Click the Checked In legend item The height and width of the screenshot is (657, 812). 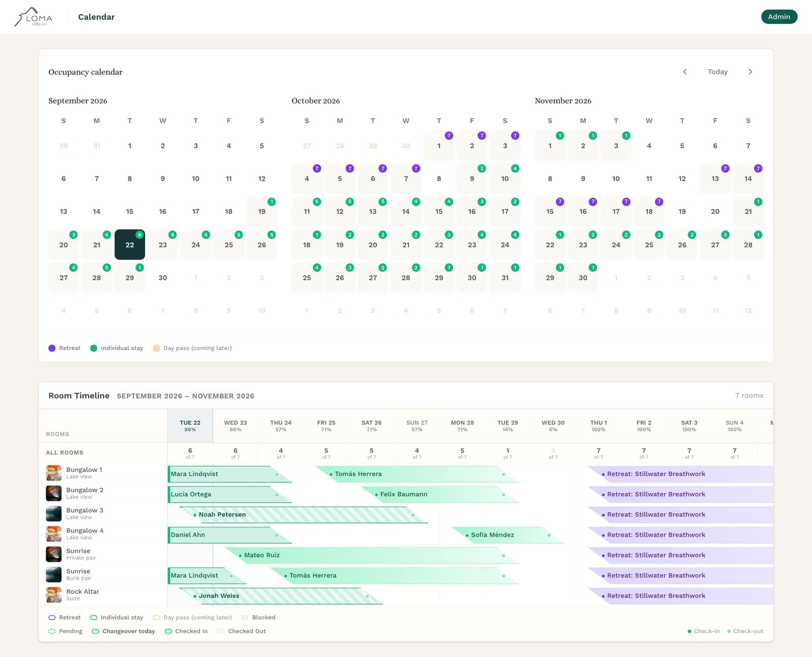click(x=186, y=631)
